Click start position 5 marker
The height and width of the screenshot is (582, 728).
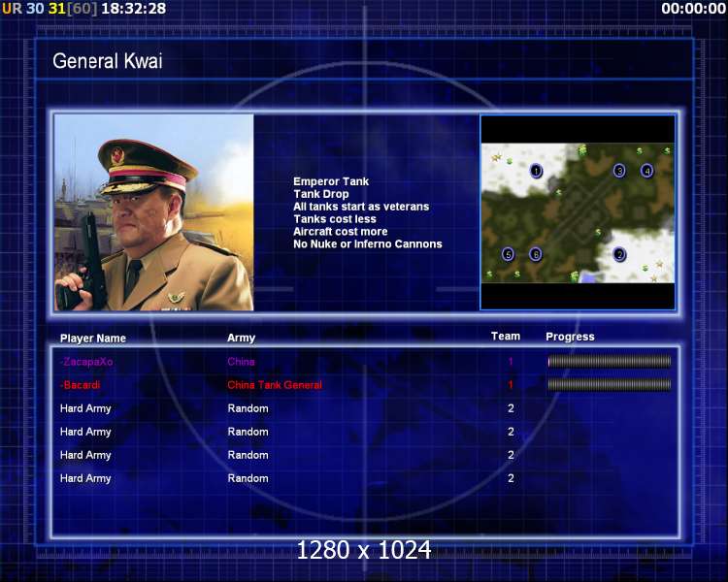(x=508, y=254)
